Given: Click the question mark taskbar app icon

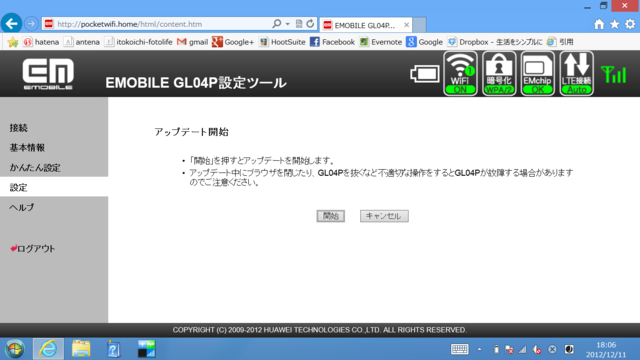Looking at the screenshot, I should pyautogui.click(x=113, y=349).
